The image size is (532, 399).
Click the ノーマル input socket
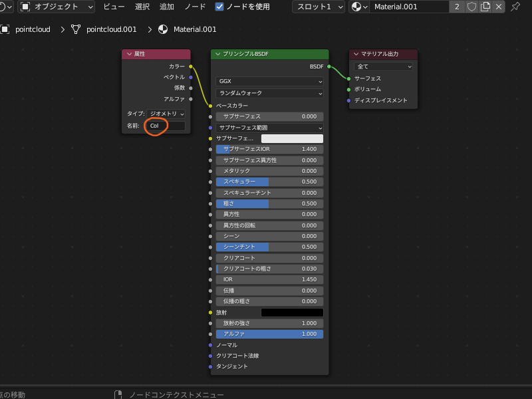point(210,345)
